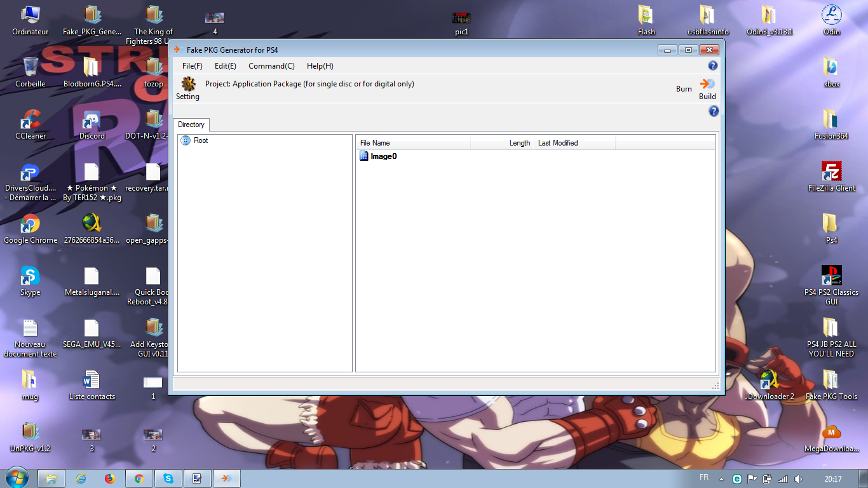This screenshot has width=868, height=488.
Task: Select the Fake PKG Tools folder
Action: click(831, 385)
